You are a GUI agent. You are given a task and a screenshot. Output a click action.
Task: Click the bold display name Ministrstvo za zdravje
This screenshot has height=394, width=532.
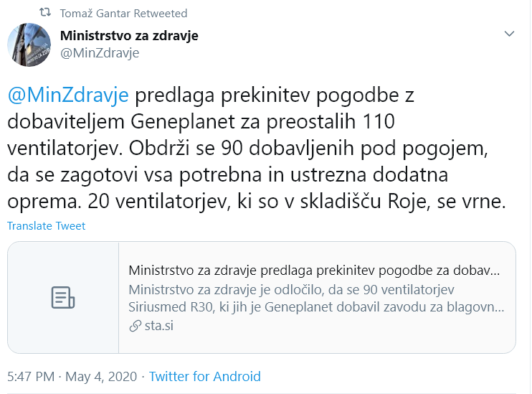pos(129,36)
